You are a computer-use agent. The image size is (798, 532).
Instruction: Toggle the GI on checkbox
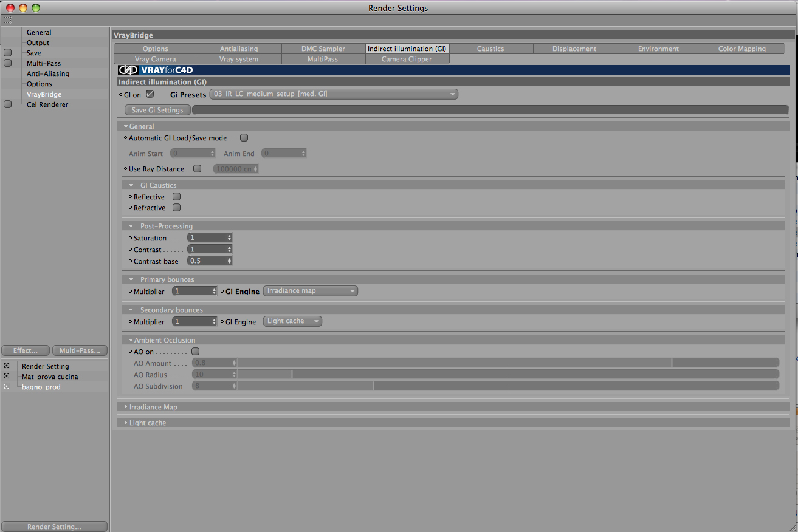[150, 94]
